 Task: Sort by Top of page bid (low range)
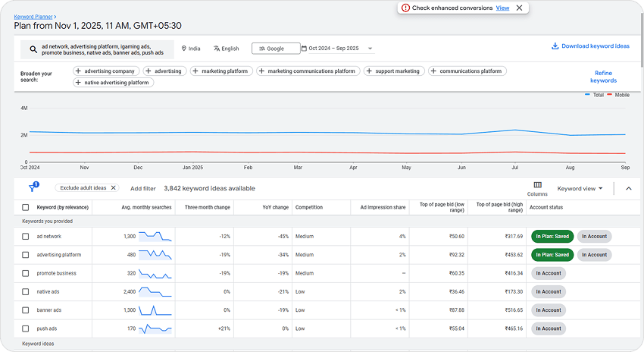442,207
